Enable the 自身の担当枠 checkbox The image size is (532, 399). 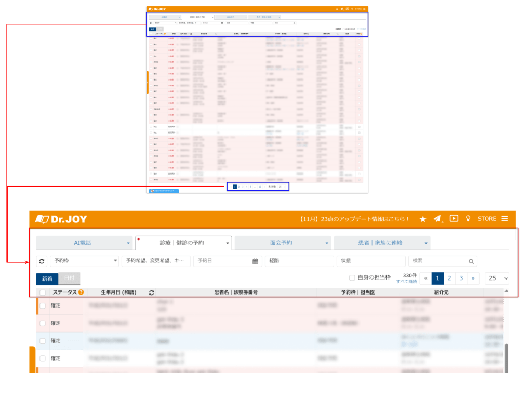coord(352,278)
